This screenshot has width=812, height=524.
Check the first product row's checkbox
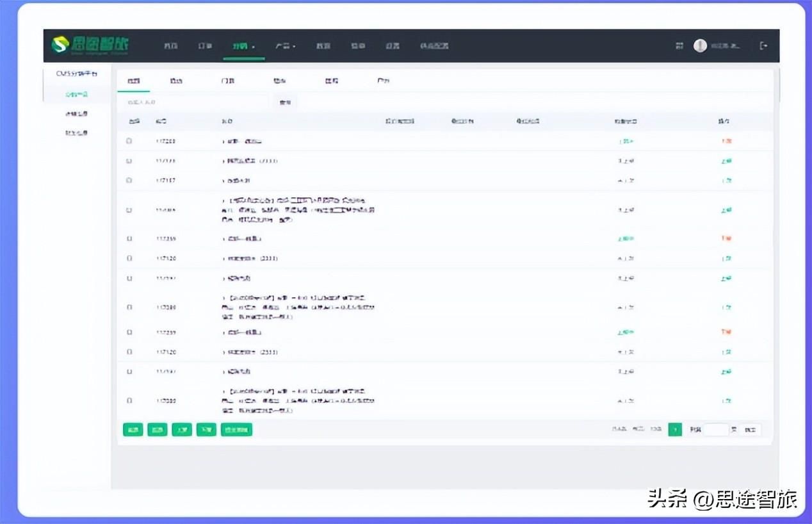click(129, 141)
